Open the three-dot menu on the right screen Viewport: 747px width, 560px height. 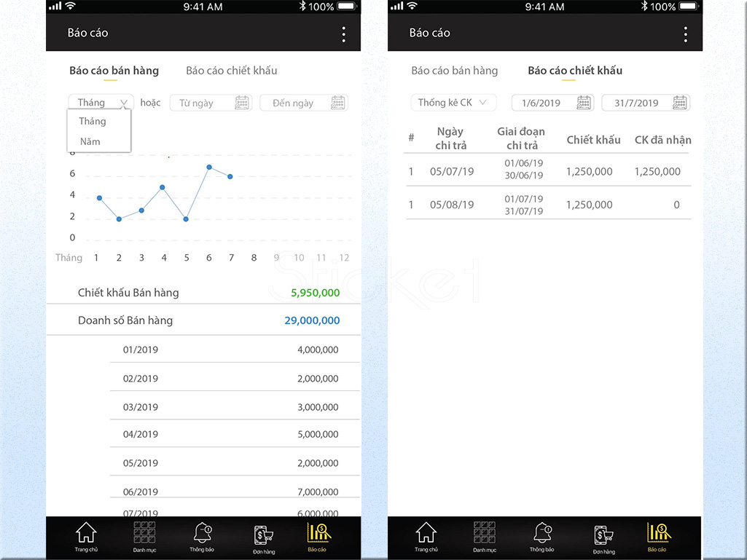(685, 34)
